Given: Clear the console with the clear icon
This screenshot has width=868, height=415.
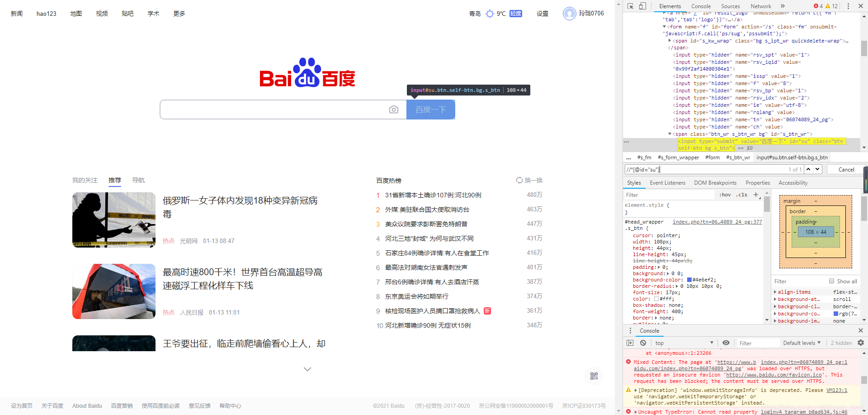Looking at the screenshot, I should click(643, 343).
